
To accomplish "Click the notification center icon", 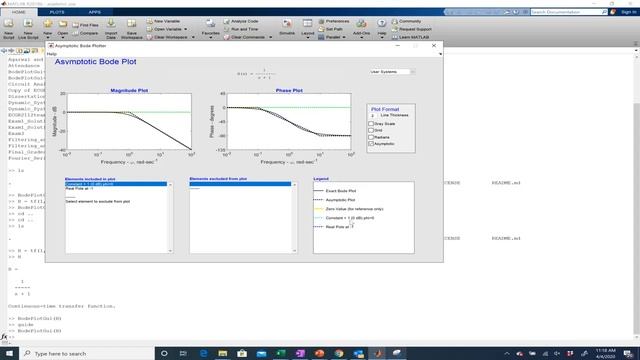I will pyautogui.click(x=629, y=353).
